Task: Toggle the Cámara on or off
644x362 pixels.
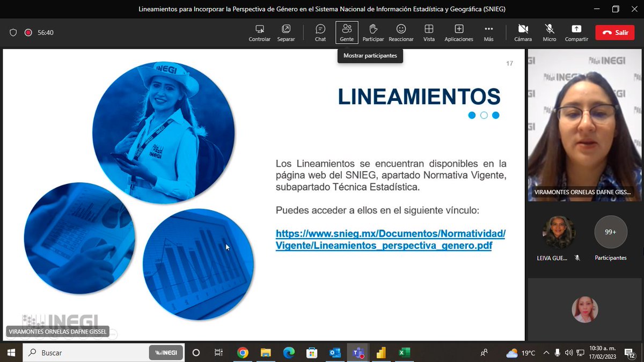Action: [x=523, y=33]
